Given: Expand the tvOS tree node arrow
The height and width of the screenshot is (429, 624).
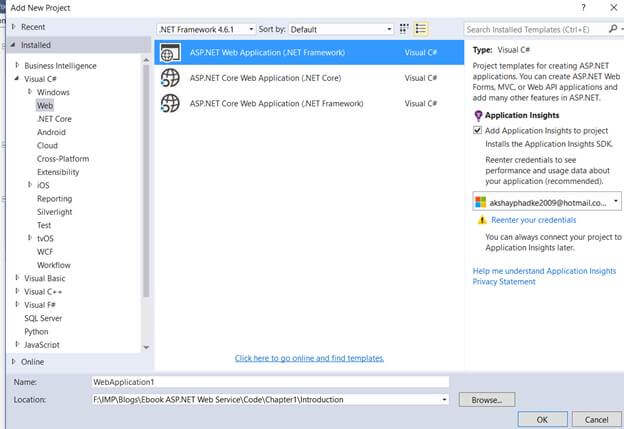Looking at the screenshot, I should (x=30, y=238).
